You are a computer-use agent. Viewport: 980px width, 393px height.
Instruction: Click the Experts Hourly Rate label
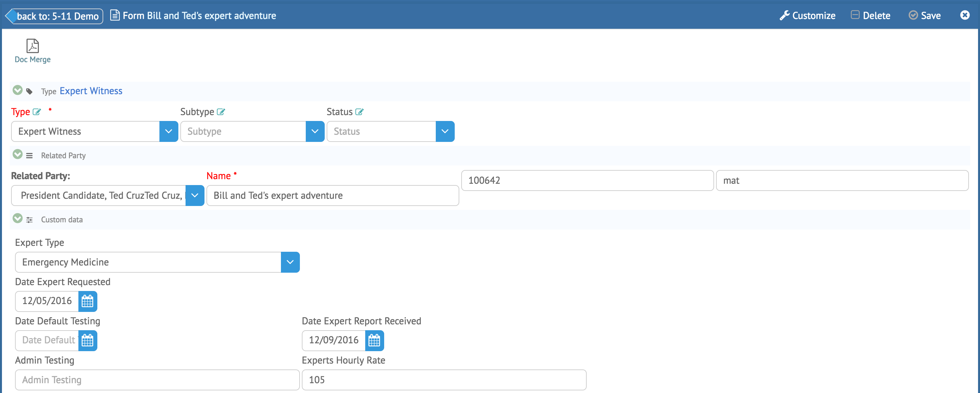click(x=343, y=360)
